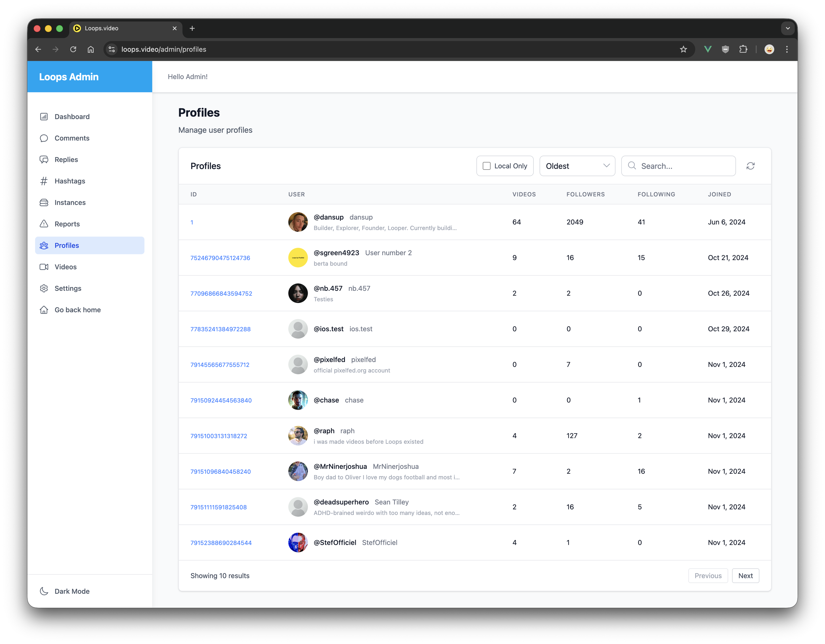The image size is (825, 644).
Task: Expand the Oldest sort dropdown
Action: click(x=577, y=166)
